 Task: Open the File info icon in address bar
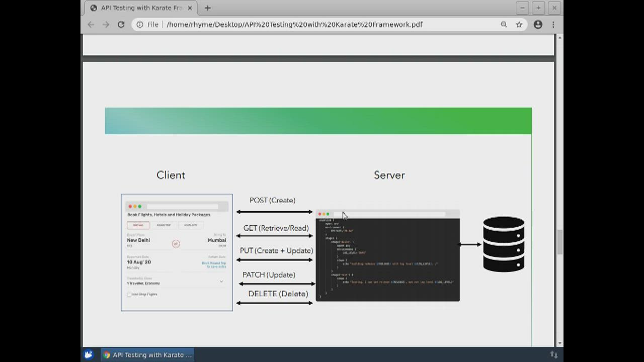point(140,24)
